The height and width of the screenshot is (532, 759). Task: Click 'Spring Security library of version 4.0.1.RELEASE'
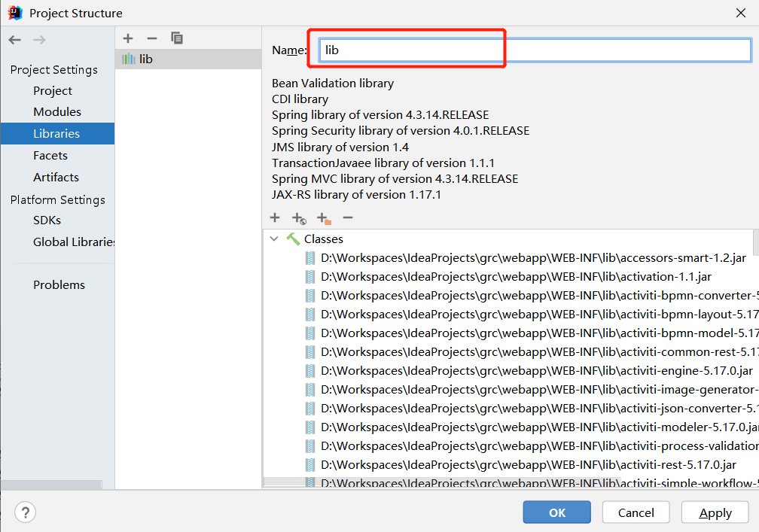tap(401, 131)
